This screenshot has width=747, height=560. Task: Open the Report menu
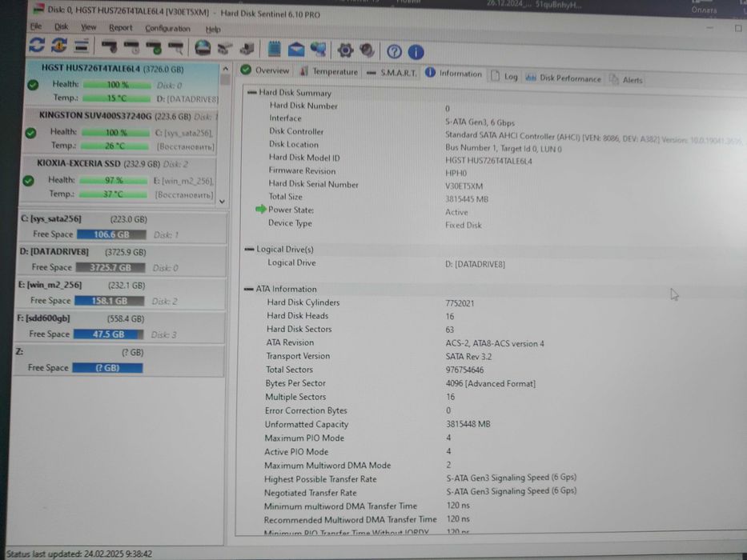121,28
